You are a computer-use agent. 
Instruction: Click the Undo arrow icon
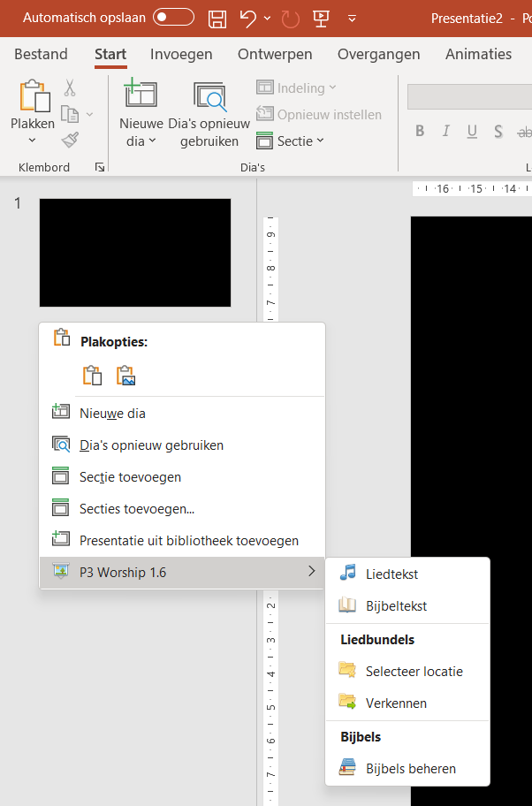click(248, 18)
